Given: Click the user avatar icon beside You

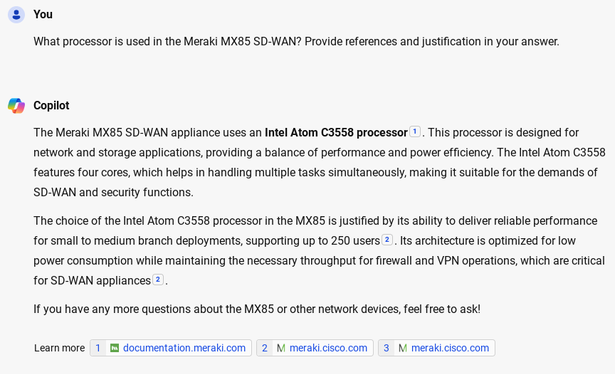Looking at the screenshot, I should (16, 15).
